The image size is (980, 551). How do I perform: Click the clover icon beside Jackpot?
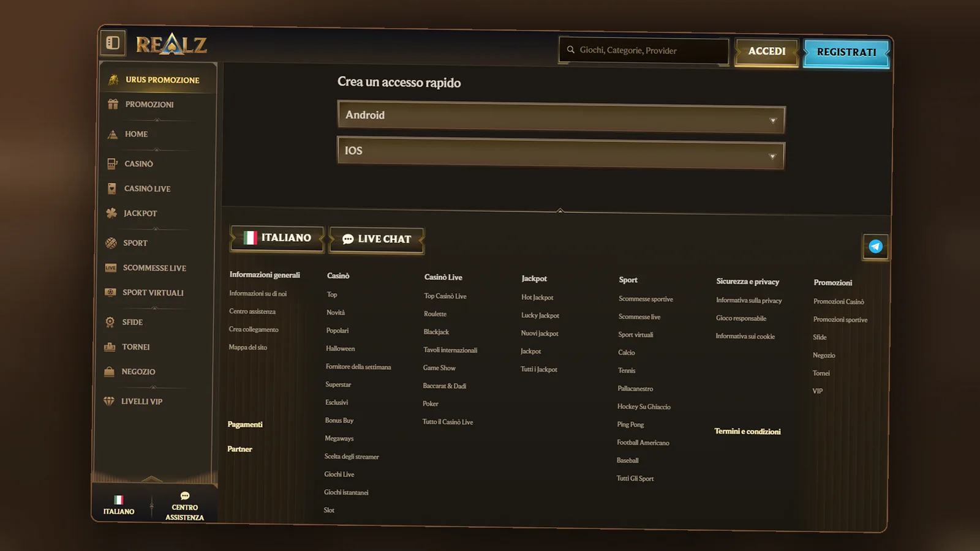pyautogui.click(x=111, y=213)
